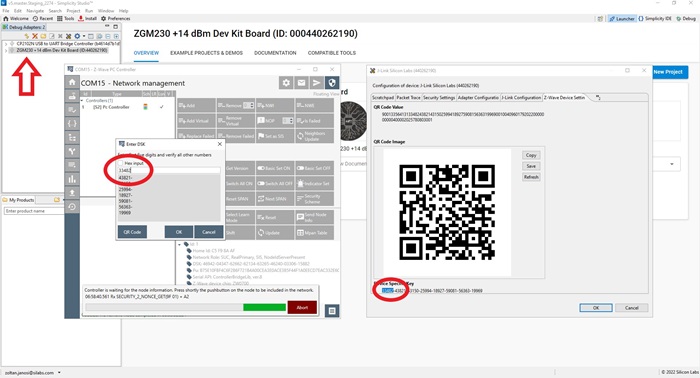Click Refresh button next to QR code image
This screenshot has height=378, width=700.
click(x=531, y=177)
